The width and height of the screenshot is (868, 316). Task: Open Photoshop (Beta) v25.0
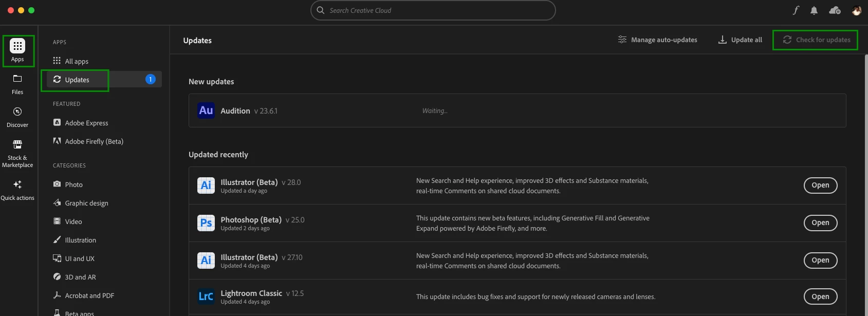(820, 223)
